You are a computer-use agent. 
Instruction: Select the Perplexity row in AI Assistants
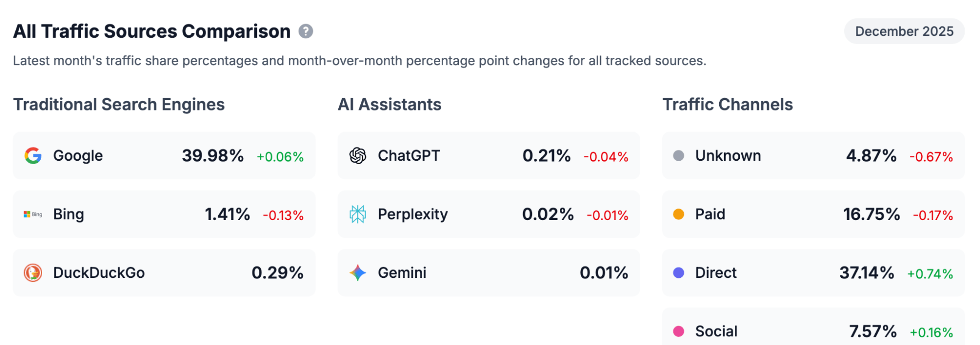coord(488,214)
